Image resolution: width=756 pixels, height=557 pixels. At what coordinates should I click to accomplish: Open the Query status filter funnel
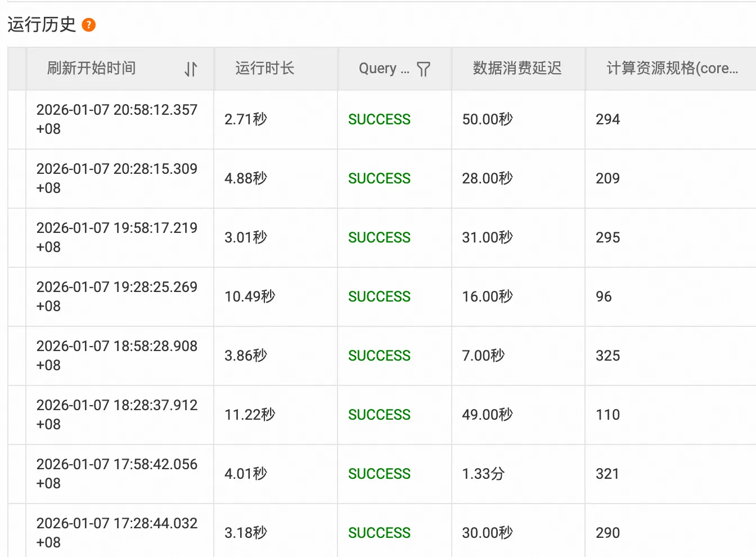coord(424,69)
